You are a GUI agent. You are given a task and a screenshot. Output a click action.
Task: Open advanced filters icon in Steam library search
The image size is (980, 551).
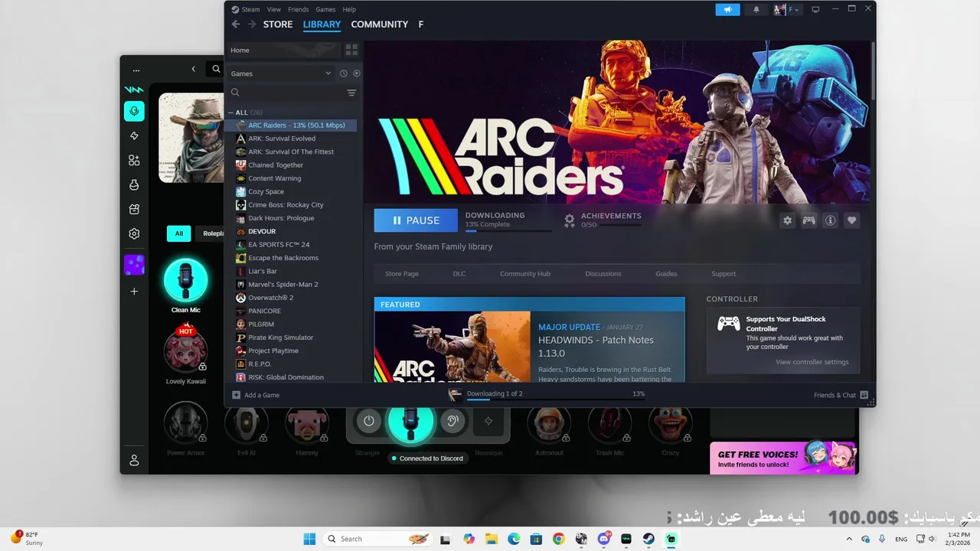tap(351, 93)
